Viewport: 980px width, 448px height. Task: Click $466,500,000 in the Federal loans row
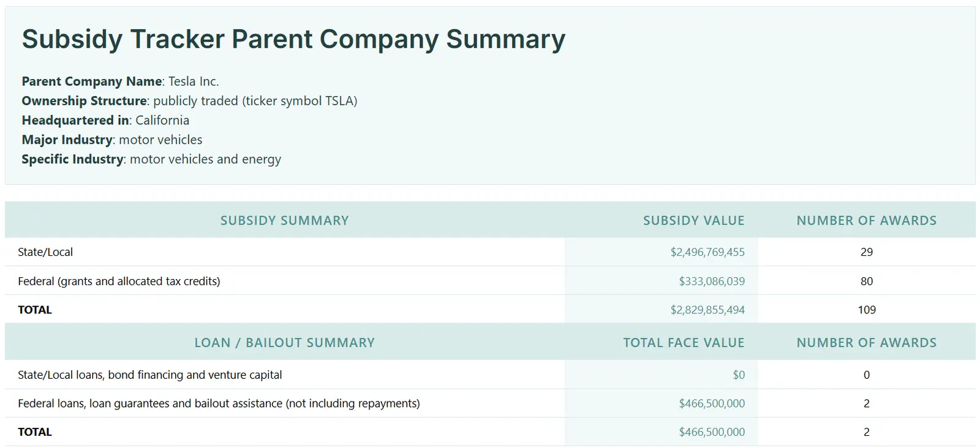click(x=711, y=404)
